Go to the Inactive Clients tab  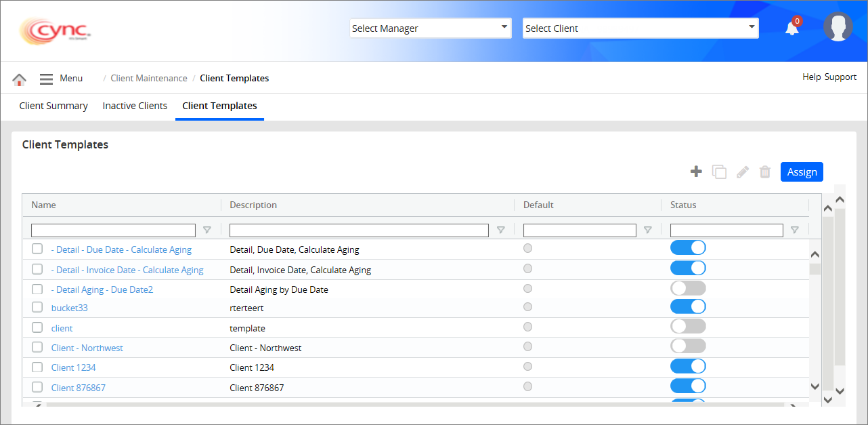click(135, 106)
